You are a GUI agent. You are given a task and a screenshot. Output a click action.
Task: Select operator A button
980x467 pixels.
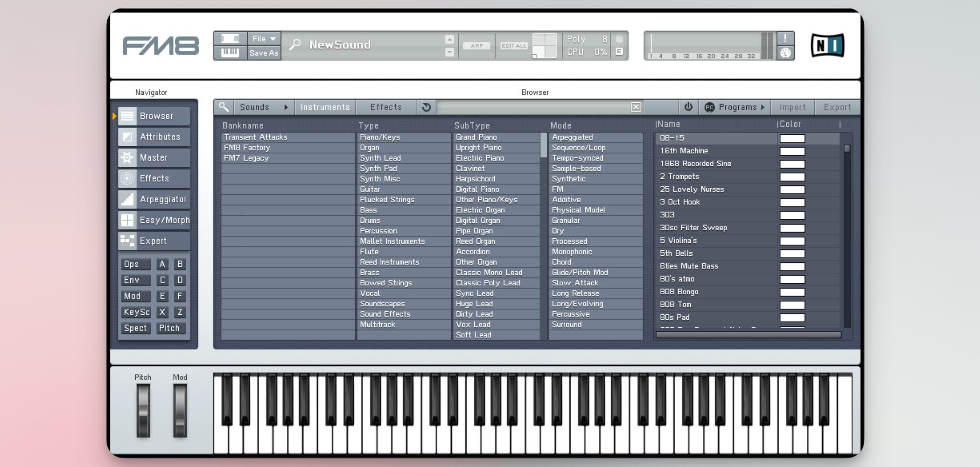pos(162,264)
